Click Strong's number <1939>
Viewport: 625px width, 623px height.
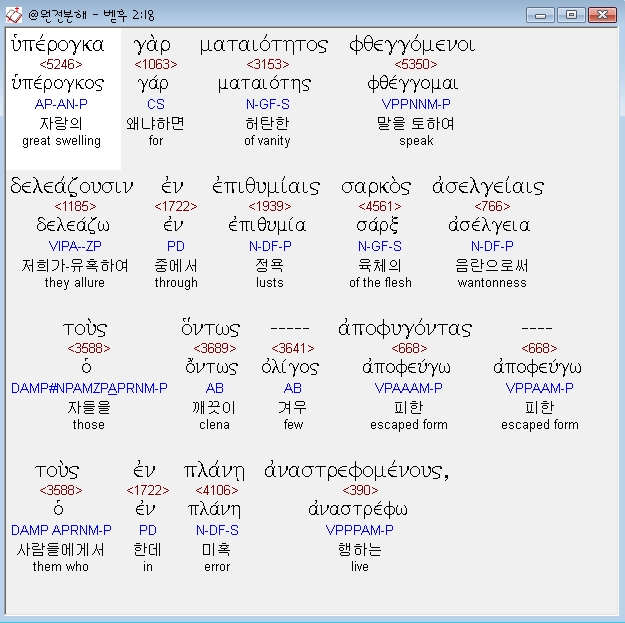click(x=270, y=206)
